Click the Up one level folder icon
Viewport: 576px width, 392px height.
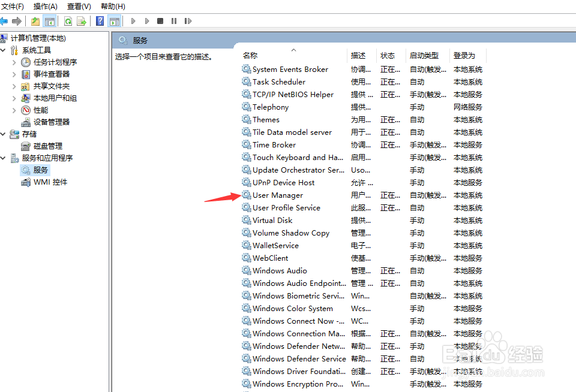[x=35, y=22]
